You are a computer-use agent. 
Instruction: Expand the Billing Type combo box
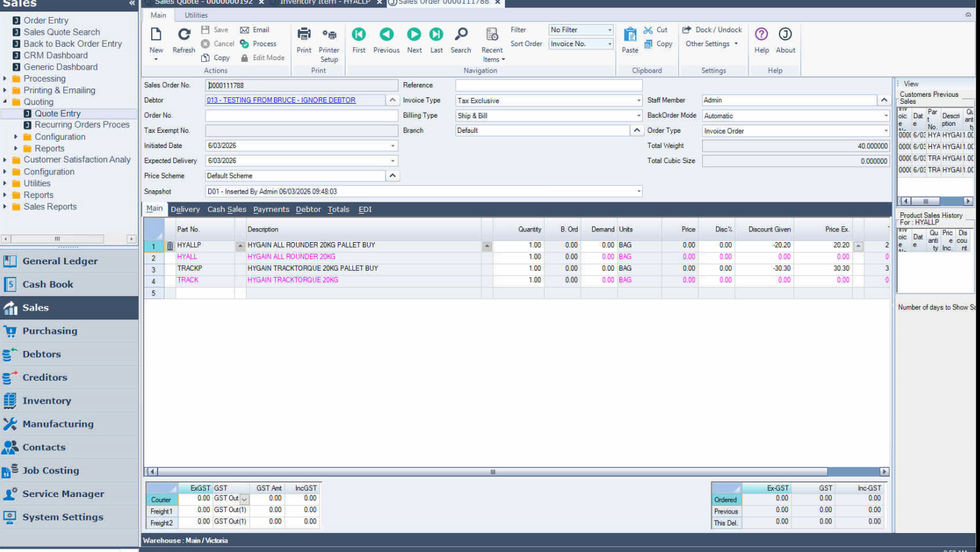click(638, 116)
